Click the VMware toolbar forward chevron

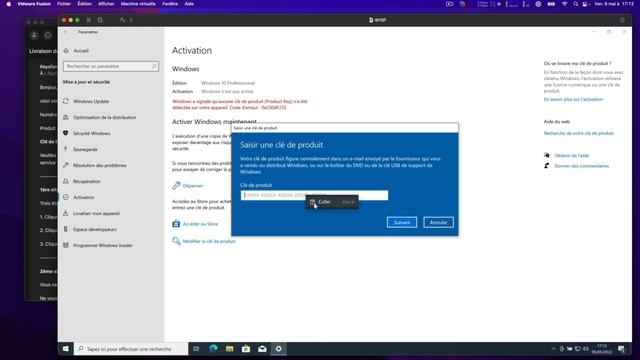[131, 20]
